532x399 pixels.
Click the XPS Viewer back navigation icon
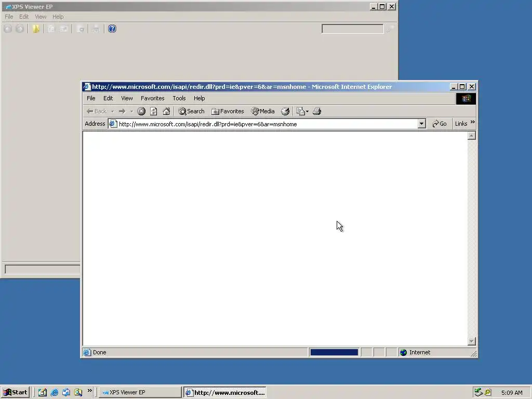[x=8, y=29]
